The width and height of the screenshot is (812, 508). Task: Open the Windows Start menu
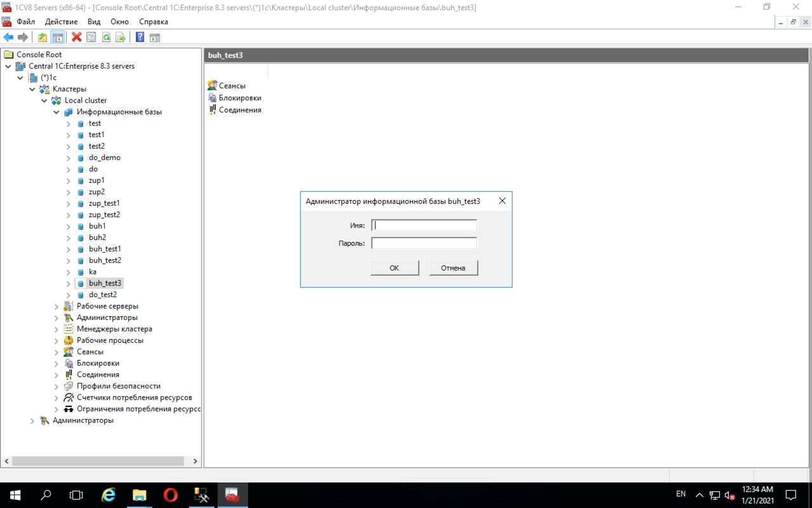coord(15,495)
